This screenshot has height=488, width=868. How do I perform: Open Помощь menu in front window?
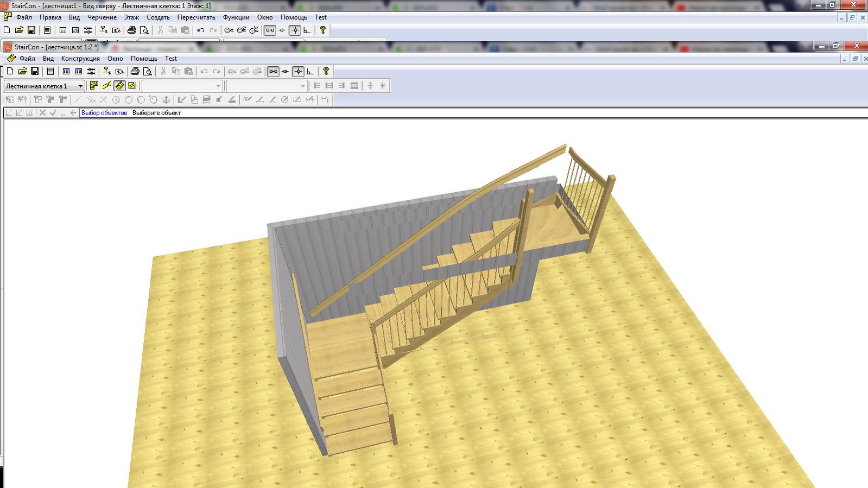click(144, 59)
